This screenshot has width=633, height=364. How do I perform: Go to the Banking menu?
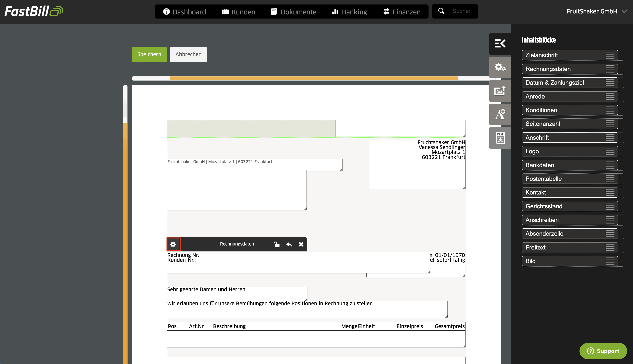coord(349,12)
